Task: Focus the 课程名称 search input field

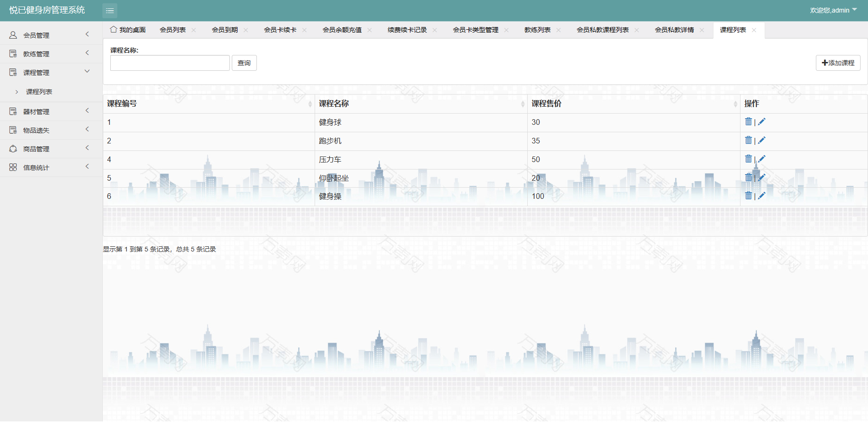Action: [170, 63]
